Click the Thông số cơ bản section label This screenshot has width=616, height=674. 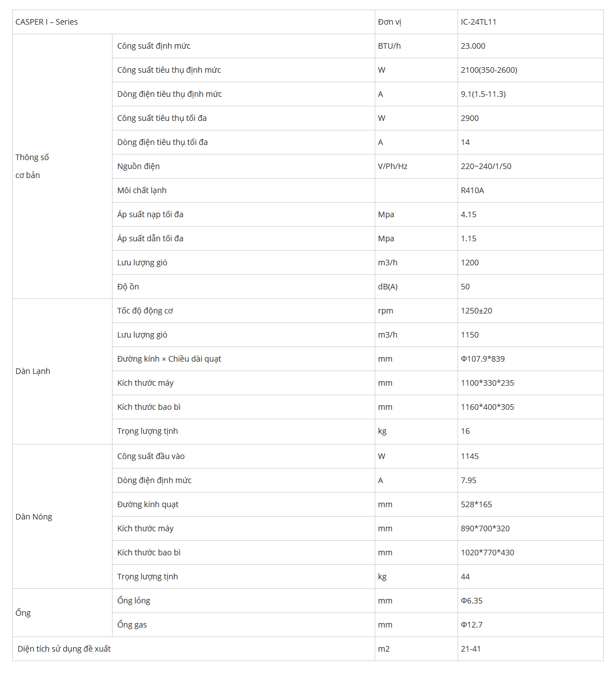click(32, 166)
